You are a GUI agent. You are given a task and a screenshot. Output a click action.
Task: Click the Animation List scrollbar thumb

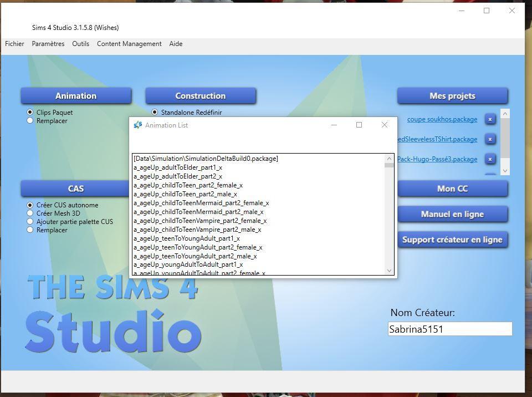[x=389, y=165]
